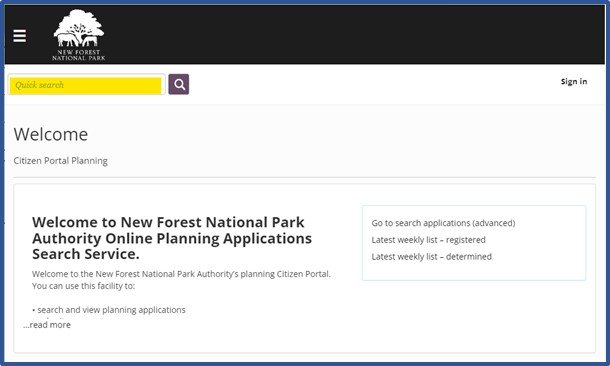Click the New Forest National Park logo
This screenshot has width=610, height=366.
click(x=79, y=35)
